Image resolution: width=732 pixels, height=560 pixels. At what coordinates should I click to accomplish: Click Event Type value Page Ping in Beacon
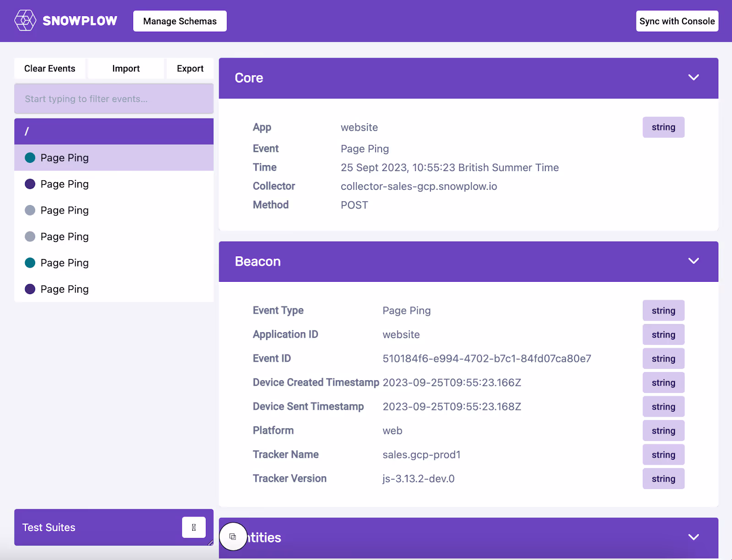coord(407,311)
